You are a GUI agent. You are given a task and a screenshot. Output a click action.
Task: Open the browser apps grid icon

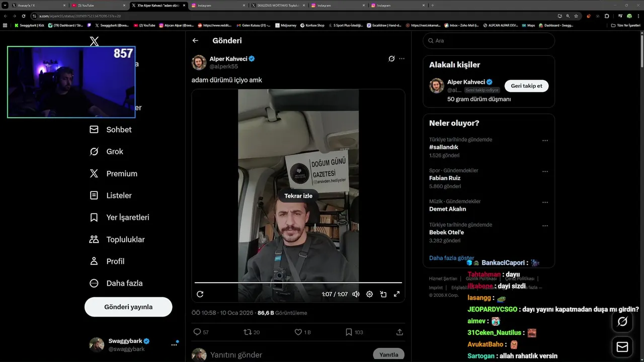[5, 25]
